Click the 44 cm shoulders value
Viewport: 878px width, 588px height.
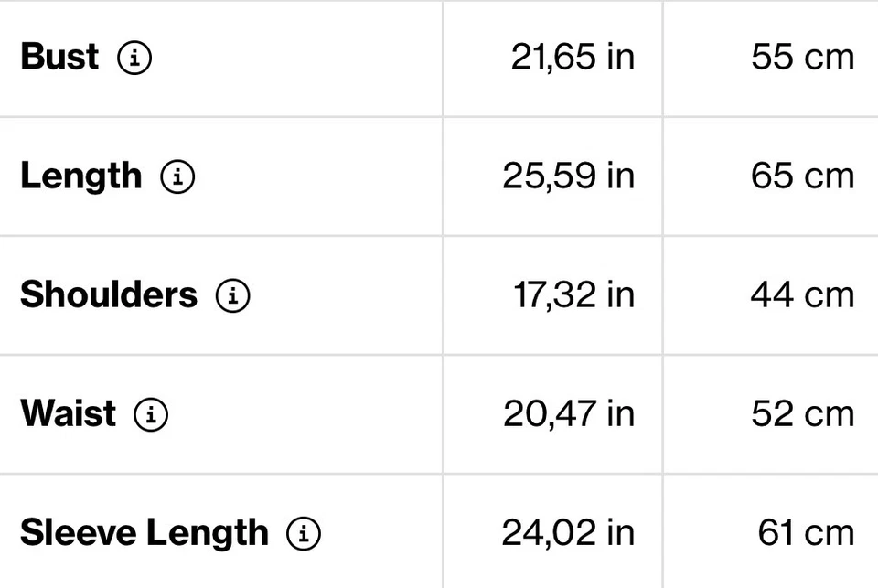(x=802, y=295)
